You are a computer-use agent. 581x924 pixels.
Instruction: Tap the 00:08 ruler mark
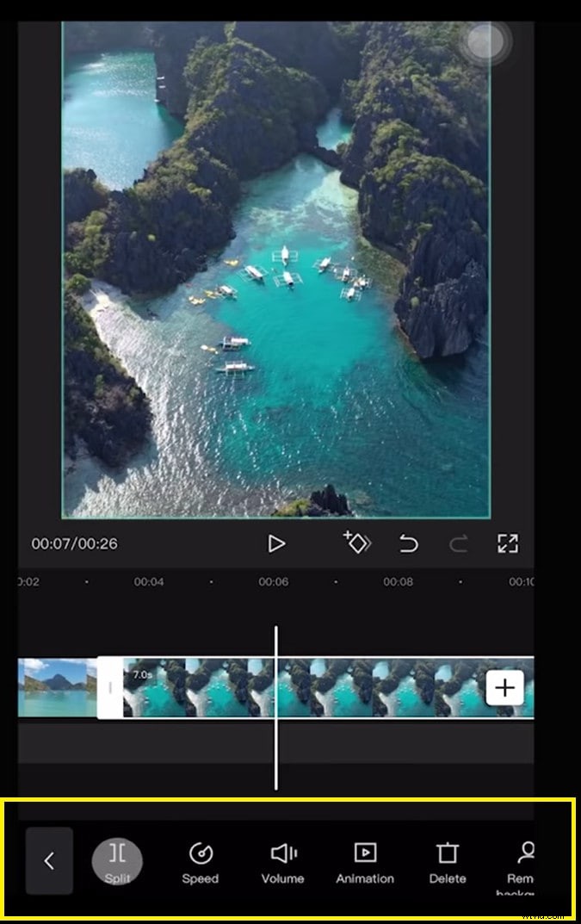tap(398, 581)
